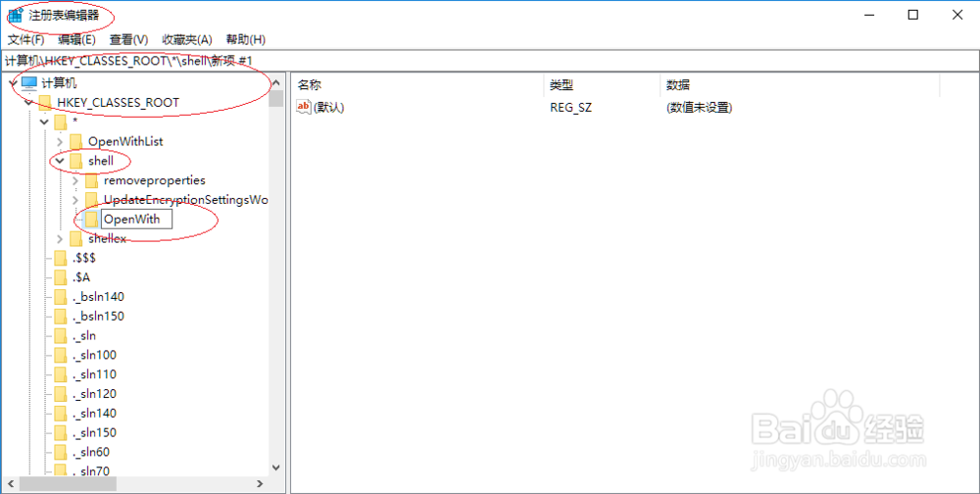Select the OpenWithList key
Screen dimensions: 980x494
click(125, 141)
